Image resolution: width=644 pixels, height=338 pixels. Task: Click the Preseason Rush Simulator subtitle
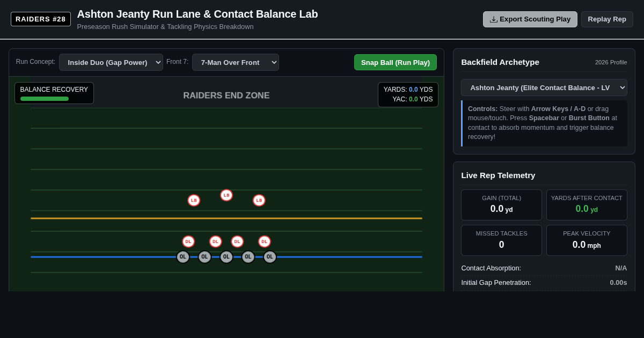tap(165, 26)
